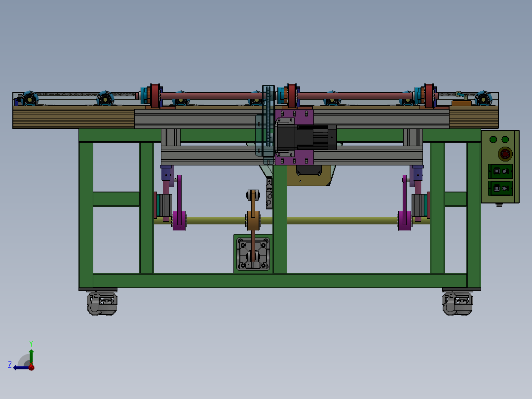Image resolution: width=532 pixels, height=399 pixels.
Task: Select the brown connecting rod link
Action: point(253,224)
